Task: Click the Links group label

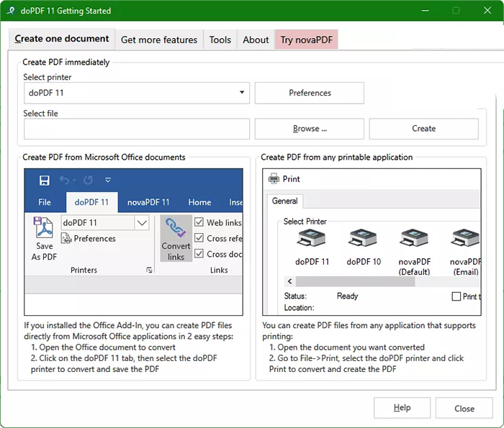Action: [219, 270]
